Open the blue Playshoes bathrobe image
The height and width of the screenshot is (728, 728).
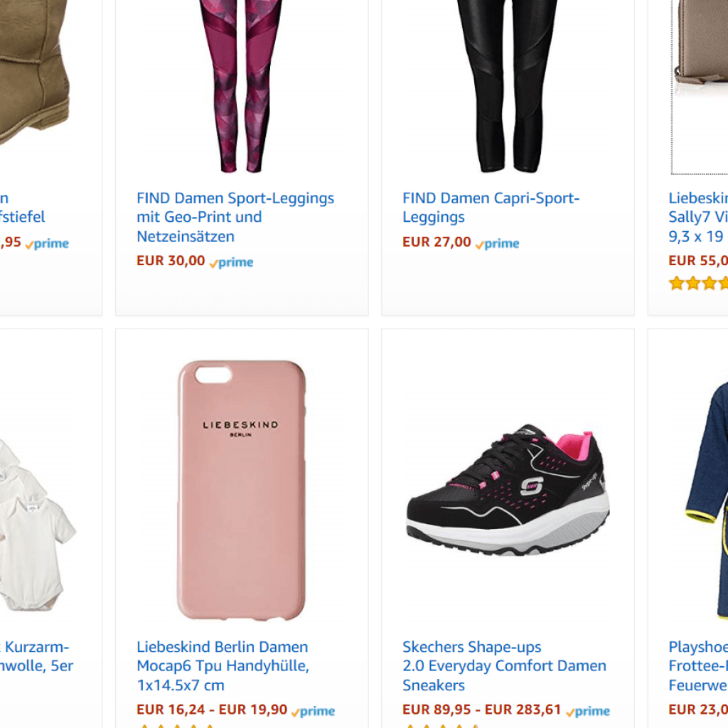click(x=707, y=498)
